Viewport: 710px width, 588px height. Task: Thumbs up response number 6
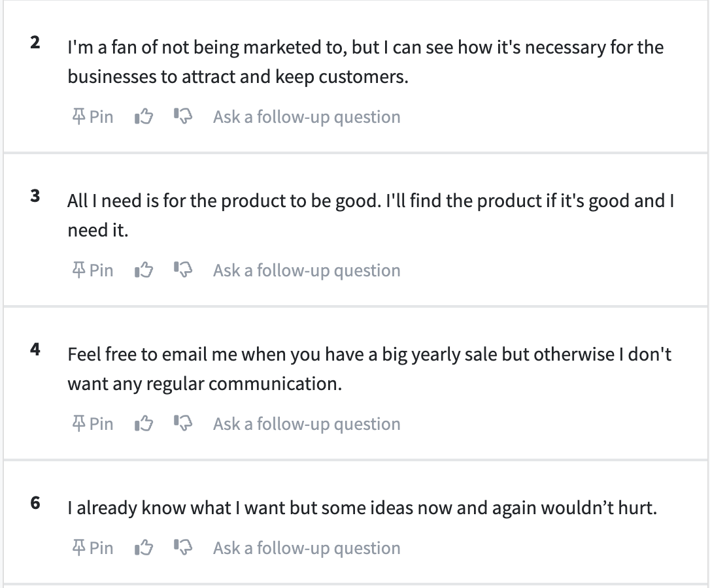tap(144, 547)
